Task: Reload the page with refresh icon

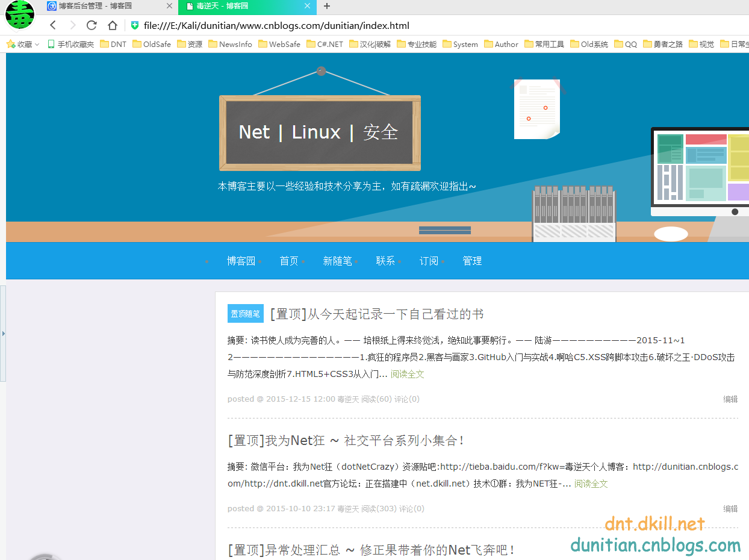Action: point(92,25)
